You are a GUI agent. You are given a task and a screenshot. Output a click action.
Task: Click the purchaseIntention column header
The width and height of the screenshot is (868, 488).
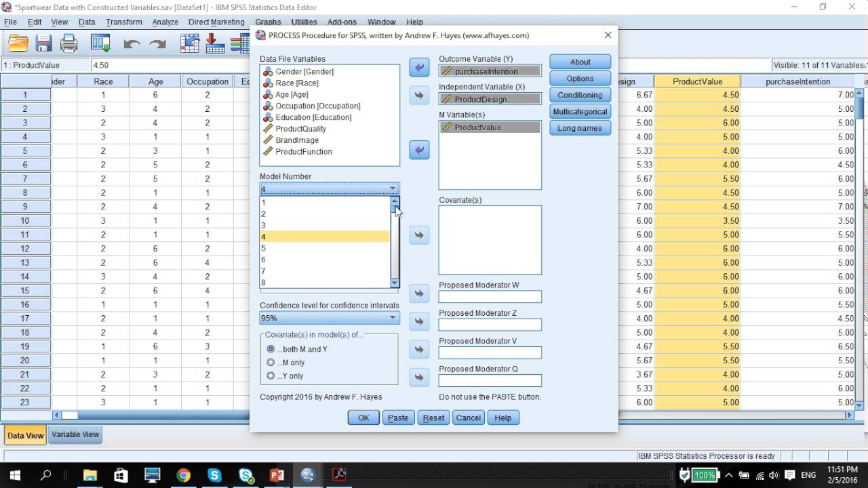[x=797, y=81]
